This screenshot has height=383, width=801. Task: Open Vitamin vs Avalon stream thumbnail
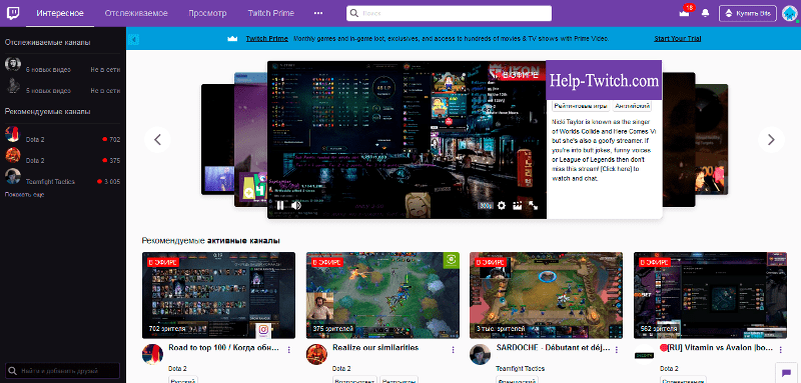click(711, 295)
